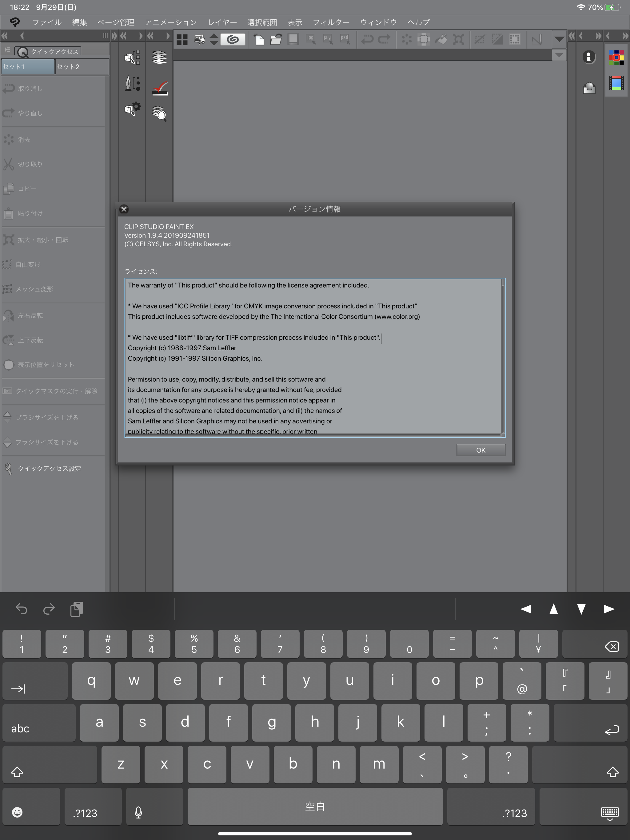Click the Scale/Rotate transform icon in command bar

click(458, 39)
